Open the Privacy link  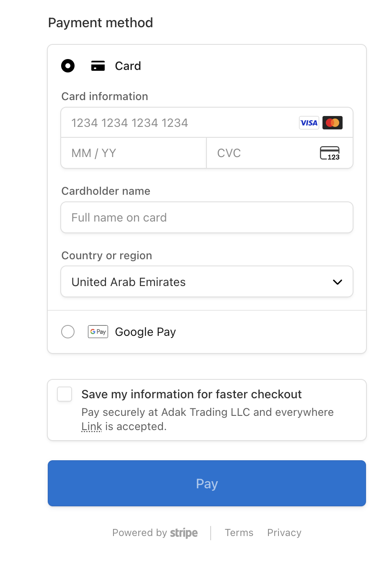pyautogui.click(x=284, y=533)
